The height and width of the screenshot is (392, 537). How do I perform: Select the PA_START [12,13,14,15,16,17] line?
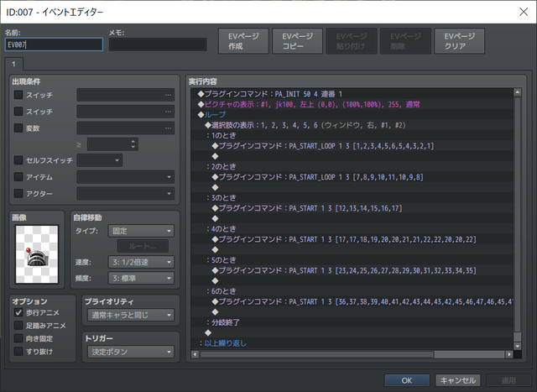352,208
